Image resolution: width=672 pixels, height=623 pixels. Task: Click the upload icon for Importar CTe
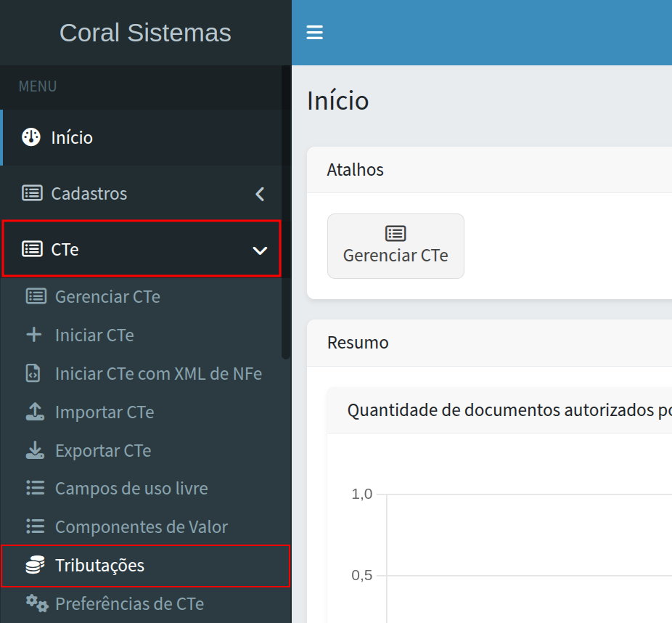tap(34, 412)
